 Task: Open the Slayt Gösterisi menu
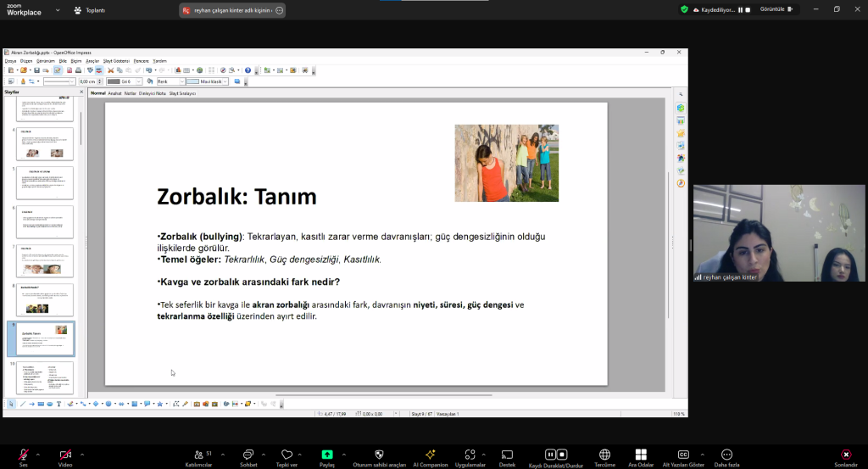pyautogui.click(x=116, y=61)
